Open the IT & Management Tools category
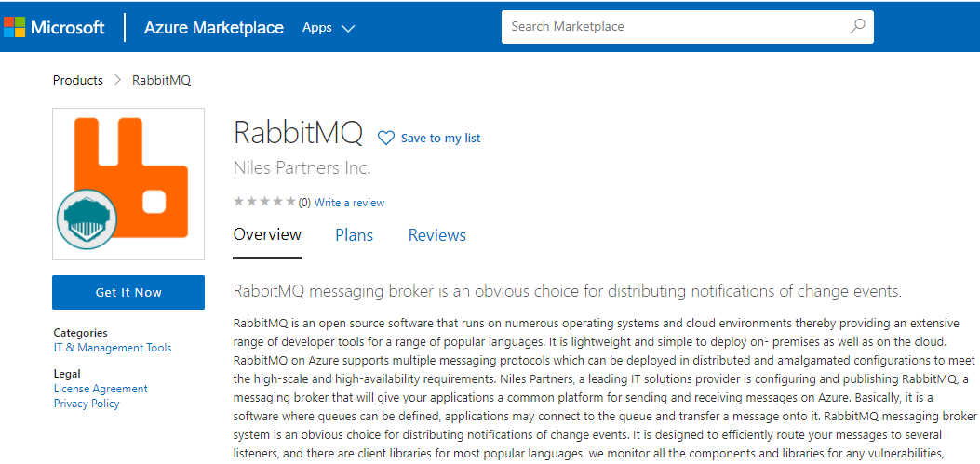 tap(113, 348)
